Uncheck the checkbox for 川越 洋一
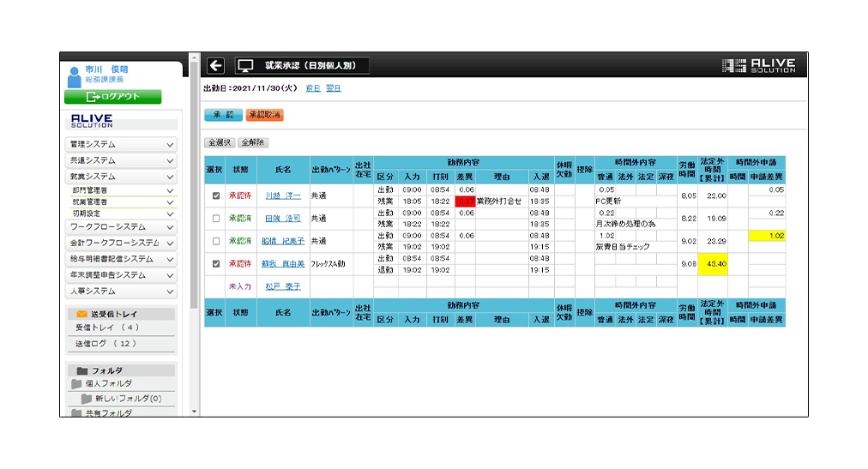 [216, 195]
